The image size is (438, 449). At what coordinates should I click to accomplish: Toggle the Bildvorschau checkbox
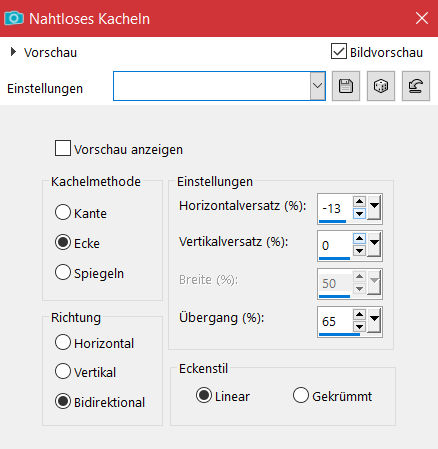[x=339, y=51]
